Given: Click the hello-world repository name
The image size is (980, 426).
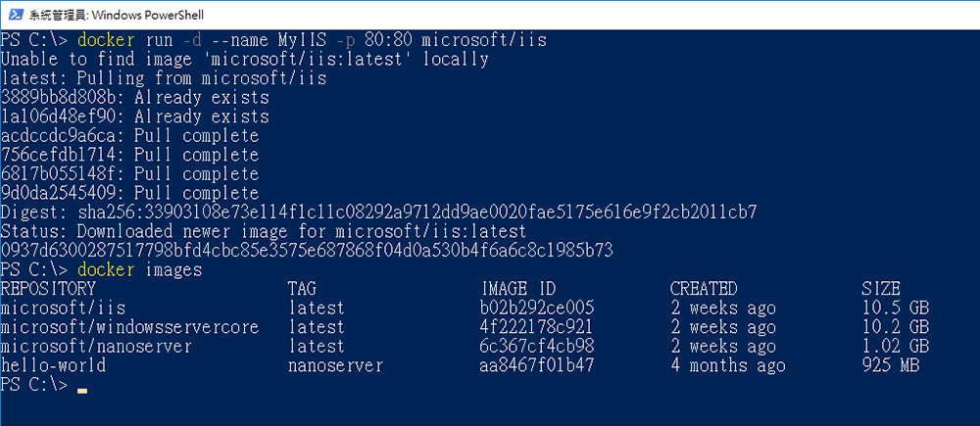Looking at the screenshot, I should pos(53,365).
